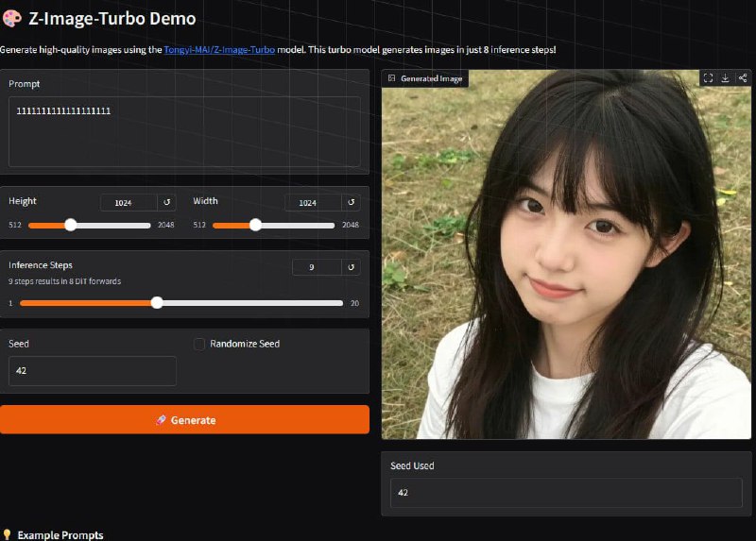Click the Seed input field
The height and width of the screenshot is (541, 756).
93,371
